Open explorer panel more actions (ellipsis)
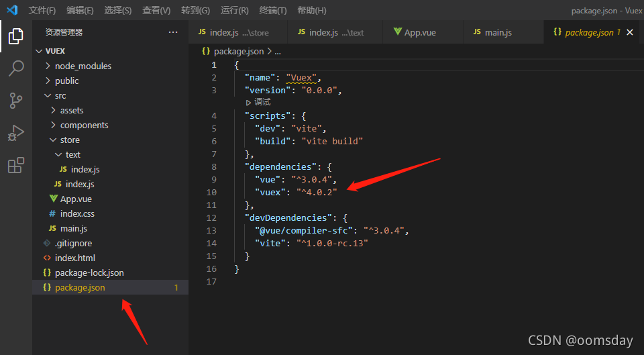Screen dimensions: 644x355 pyautogui.click(x=173, y=32)
